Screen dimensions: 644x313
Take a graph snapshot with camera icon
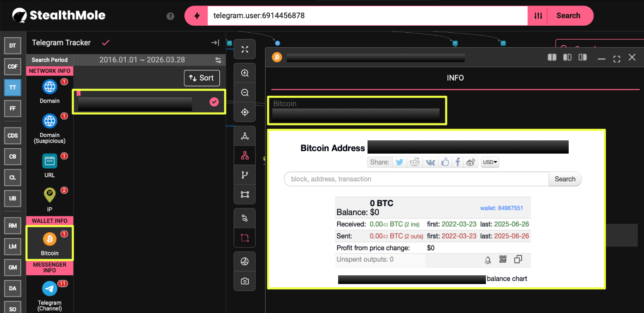[x=245, y=281]
